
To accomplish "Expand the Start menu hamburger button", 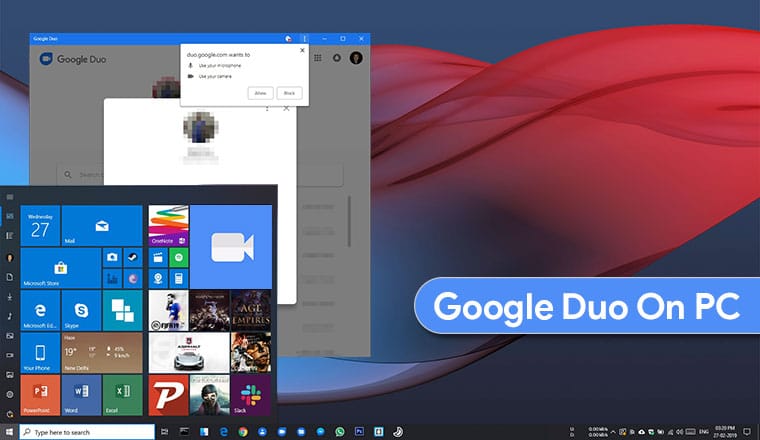I will [x=10, y=197].
